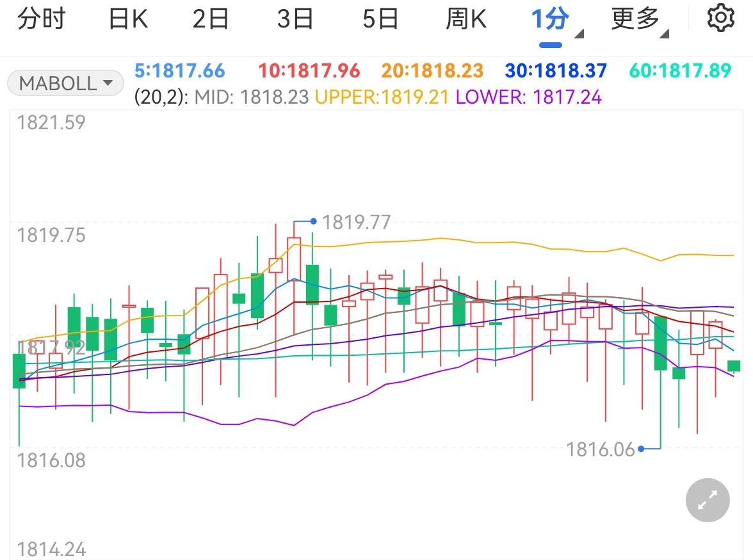753x560 pixels.
Task: Click the 20:1818.23 moving average value
Action: click(432, 71)
